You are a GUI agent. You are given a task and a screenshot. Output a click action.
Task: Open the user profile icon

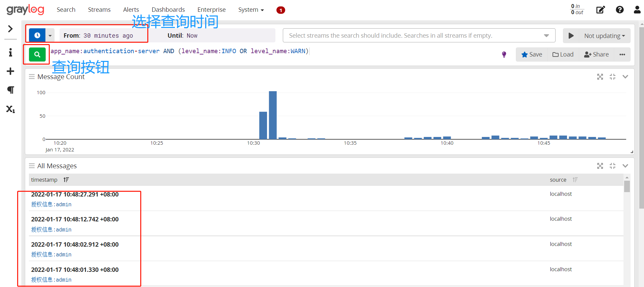637,10
